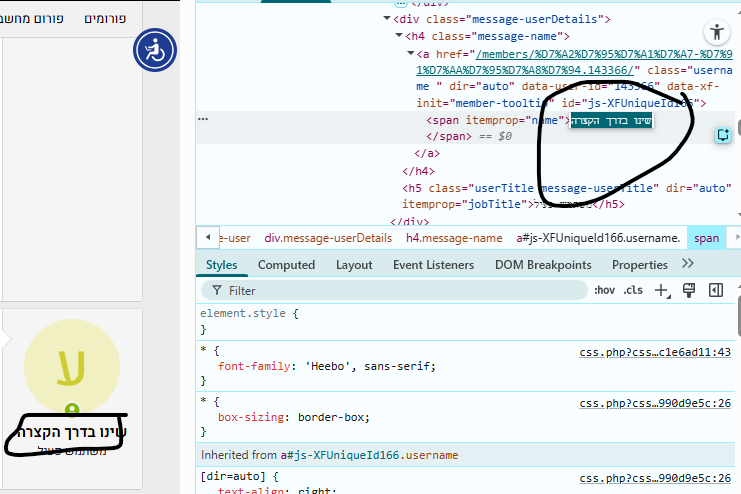This screenshot has height=494, width=741.
Task: Click the three-dots menu beside span row
Action: (x=204, y=119)
